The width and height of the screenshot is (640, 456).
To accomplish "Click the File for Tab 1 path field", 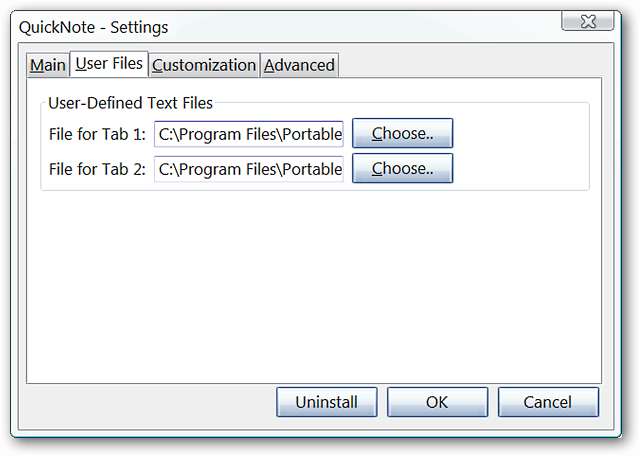I will 249,133.
